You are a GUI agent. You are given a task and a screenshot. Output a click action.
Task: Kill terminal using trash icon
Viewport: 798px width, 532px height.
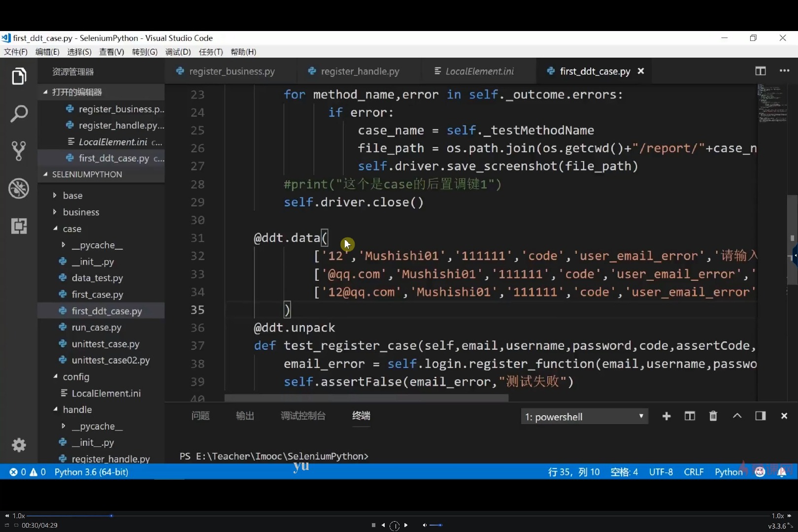[x=713, y=416]
